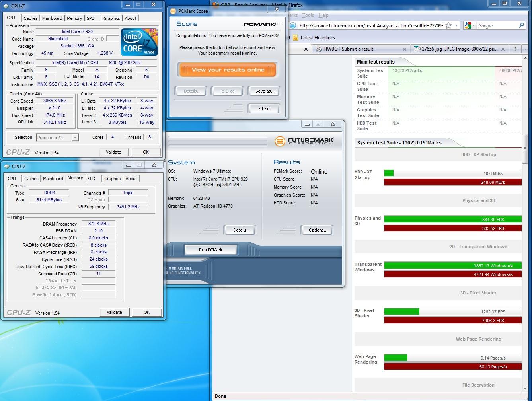Image resolution: width=532 pixels, height=401 pixels.
Task: Click Physics and 3D red 303.52 FPS bar
Action: click(x=453, y=228)
